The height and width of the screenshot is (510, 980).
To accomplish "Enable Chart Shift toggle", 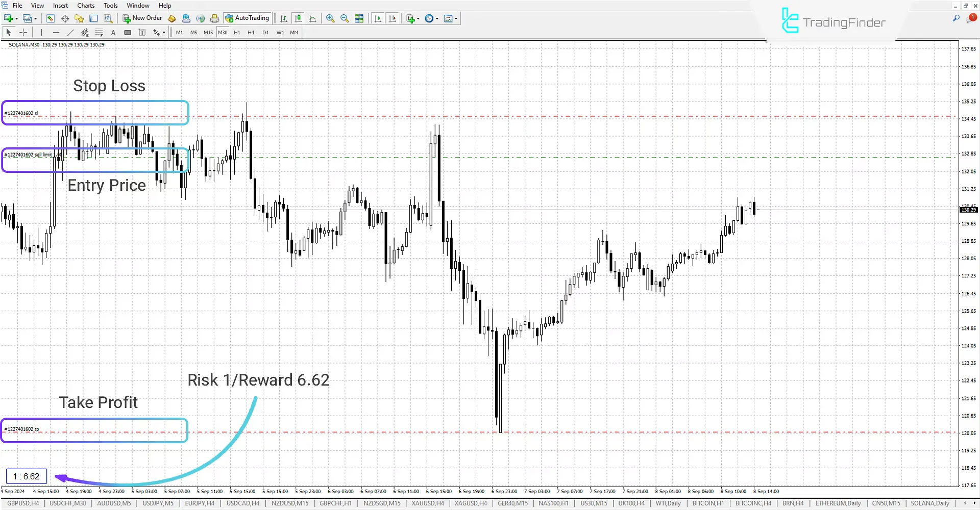I will point(392,18).
